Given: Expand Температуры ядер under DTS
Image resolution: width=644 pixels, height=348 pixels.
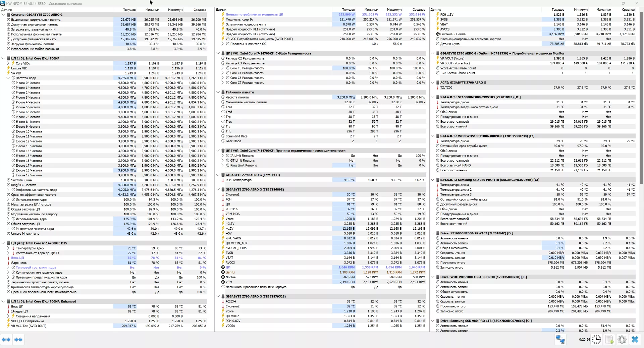Looking at the screenshot, I should coord(8,248).
